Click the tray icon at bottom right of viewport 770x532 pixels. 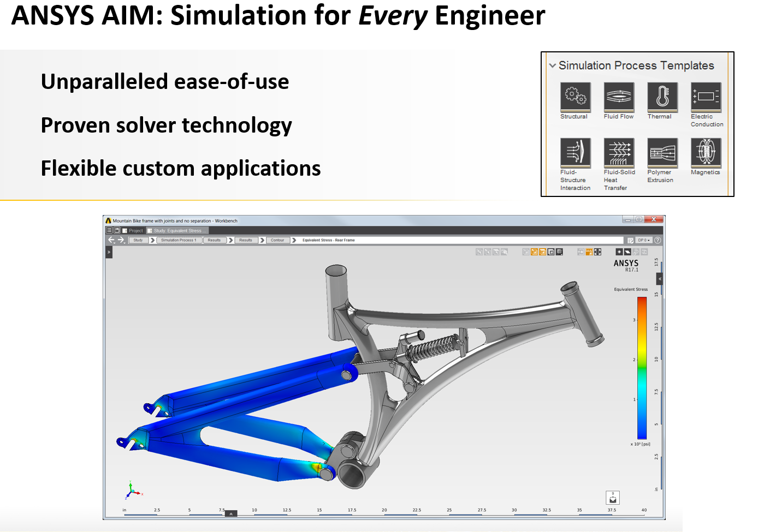(x=613, y=498)
